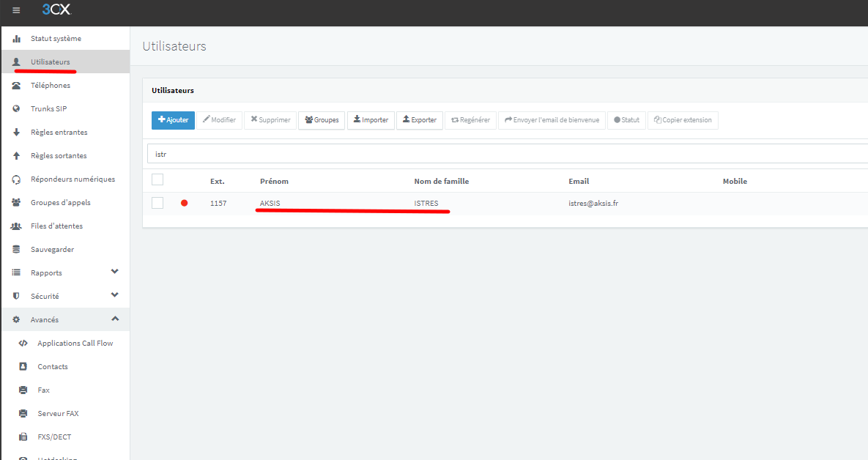Click the Statut toolbar button
This screenshot has height=460, width=868.
pyautogui.click(x=626, y=120)
